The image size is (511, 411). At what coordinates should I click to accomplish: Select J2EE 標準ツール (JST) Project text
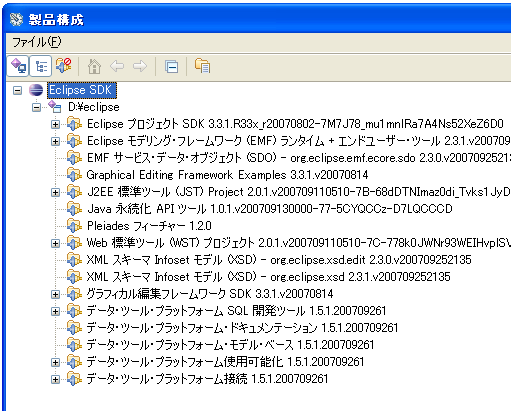click(298, 192)
